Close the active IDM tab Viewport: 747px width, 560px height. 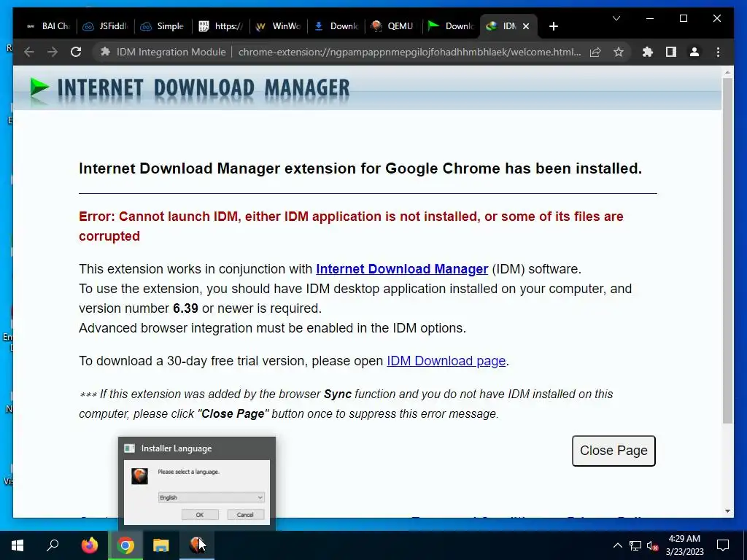[x=526, y=27]
